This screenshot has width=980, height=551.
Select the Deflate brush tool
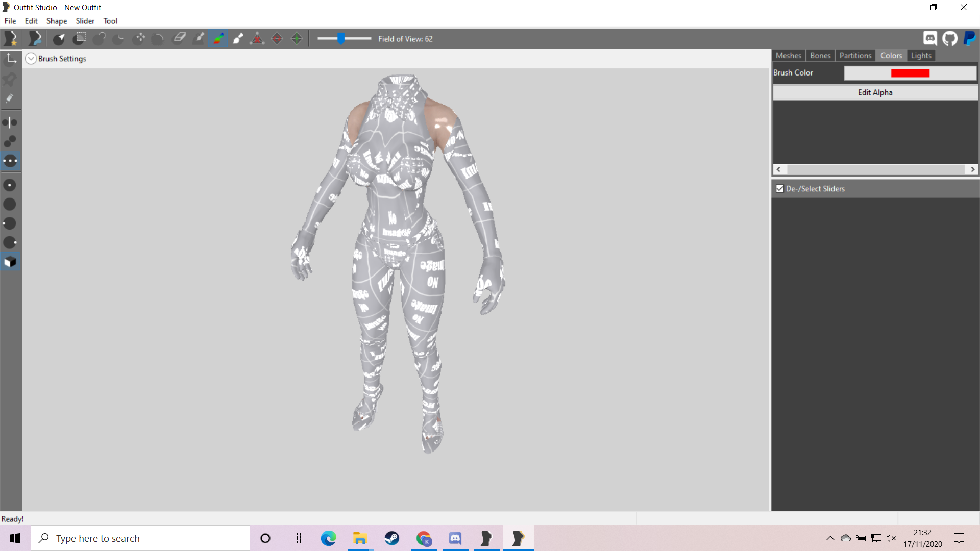[x=118, y=39]
